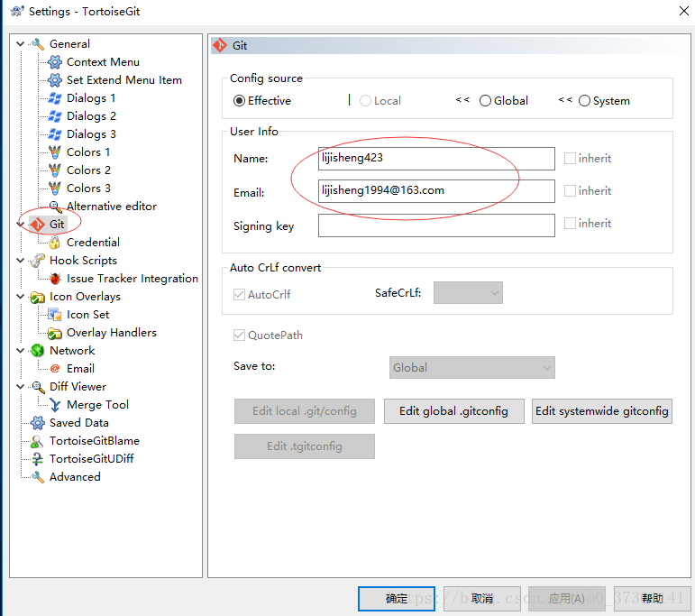Click the Set Extend Menu Item gear icon

(x=55, y=80)
